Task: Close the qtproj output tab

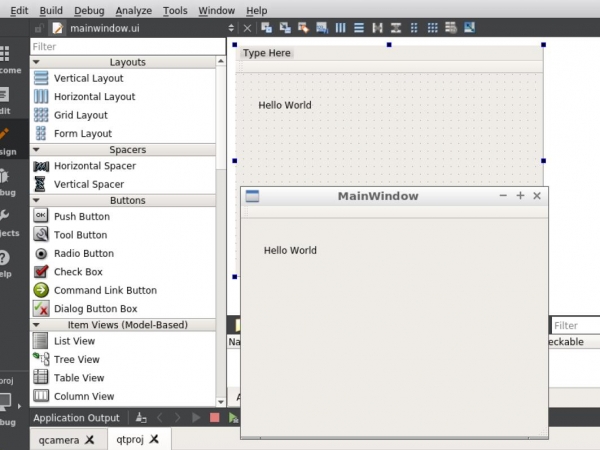Action: point(153,439)
